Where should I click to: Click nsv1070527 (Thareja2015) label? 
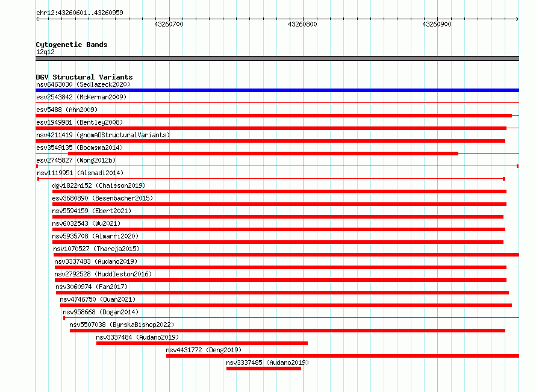tap(96, 249)
